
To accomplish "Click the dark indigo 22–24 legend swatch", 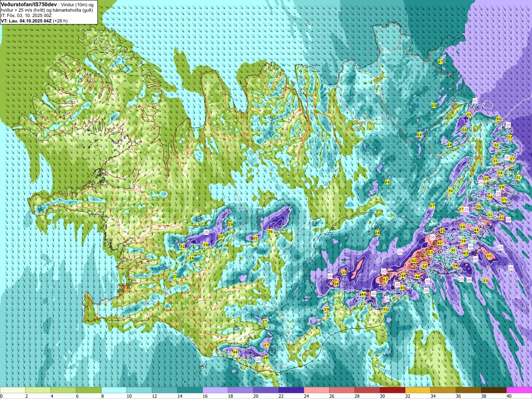I will pos(292,390).
